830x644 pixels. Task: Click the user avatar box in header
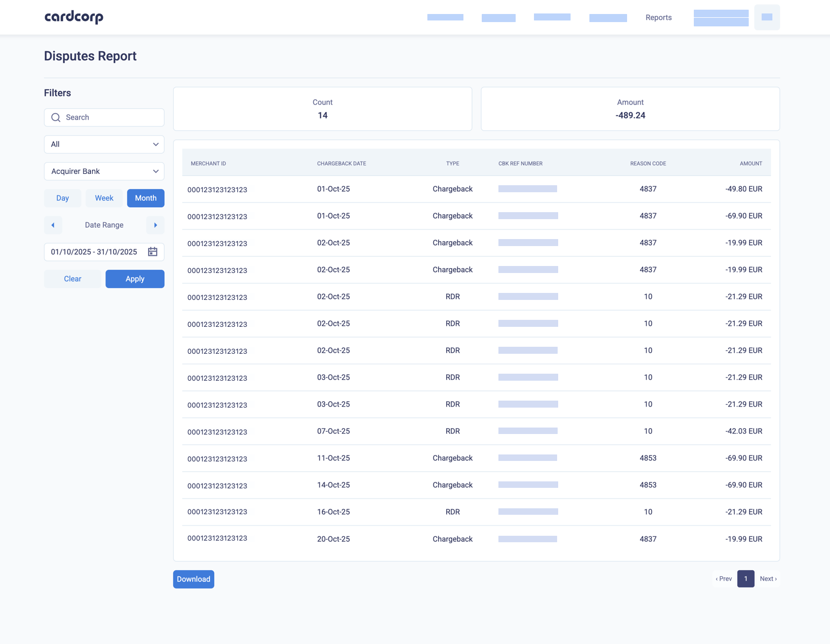[x=767, y=17]
